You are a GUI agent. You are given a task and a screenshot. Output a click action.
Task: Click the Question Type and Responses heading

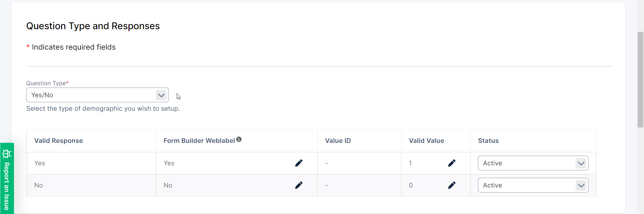[x=93, y=26]
